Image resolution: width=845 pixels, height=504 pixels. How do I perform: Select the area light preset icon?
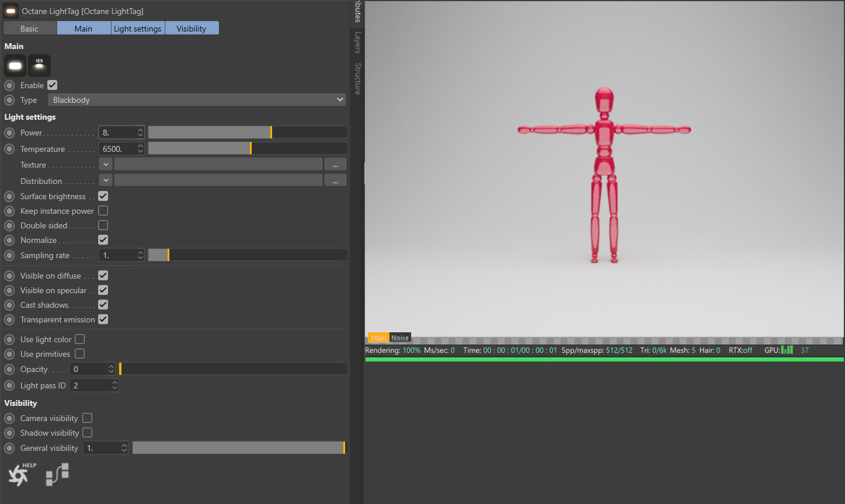pos(15,65)
